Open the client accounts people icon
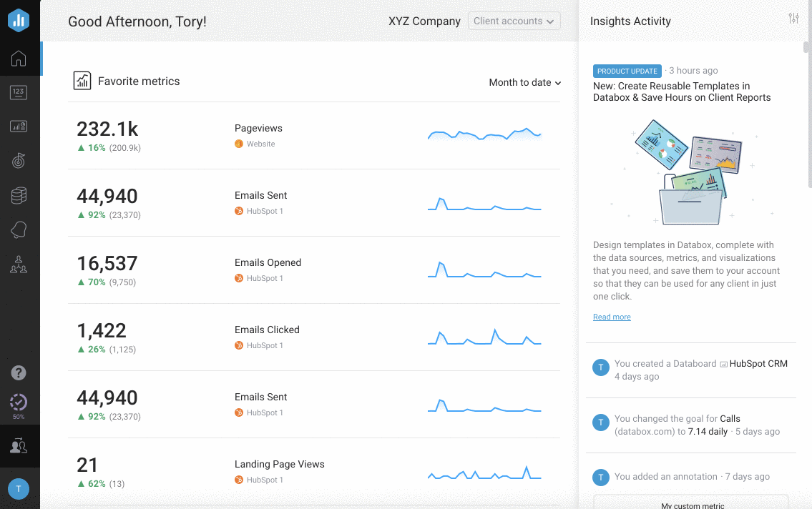Viewport: 812px width, 509px height. point(19,445)
